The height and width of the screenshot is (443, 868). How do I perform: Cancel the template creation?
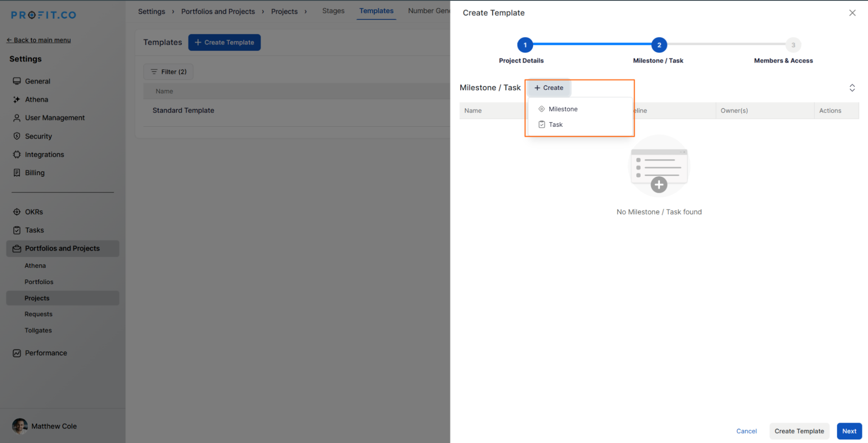(746, 431)
